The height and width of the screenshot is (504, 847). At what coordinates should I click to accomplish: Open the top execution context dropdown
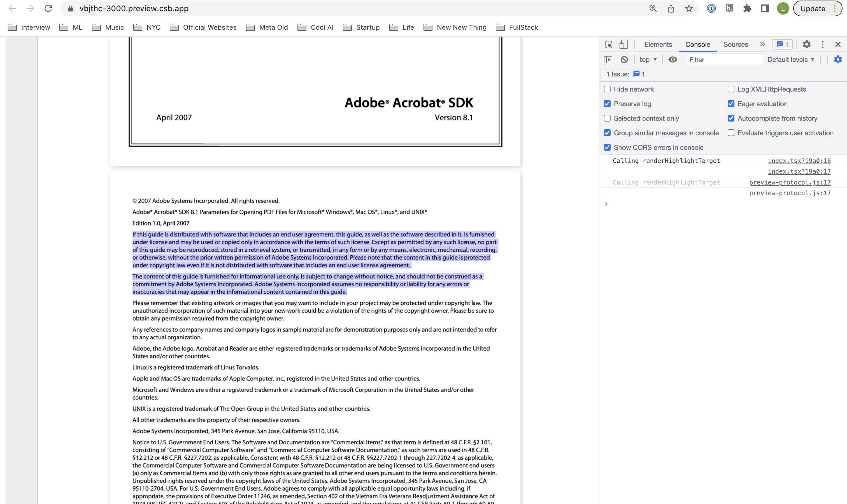click(647, 59)
